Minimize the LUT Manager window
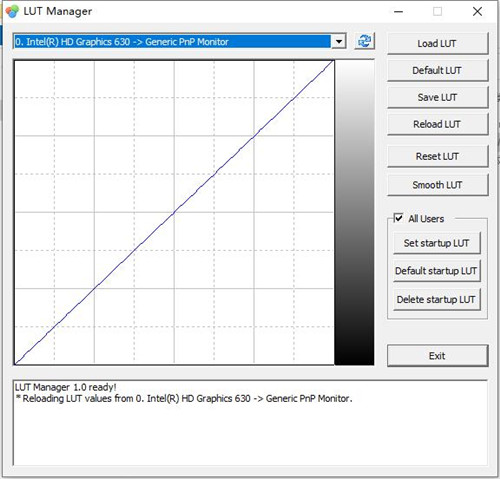Viewport: 500px width, 479px height. click(x=398, y=12)
